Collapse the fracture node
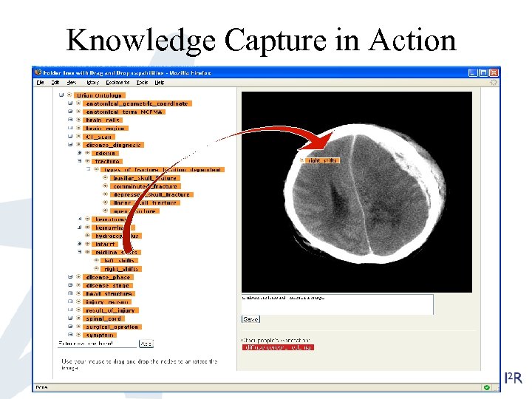 click(79, 161)
